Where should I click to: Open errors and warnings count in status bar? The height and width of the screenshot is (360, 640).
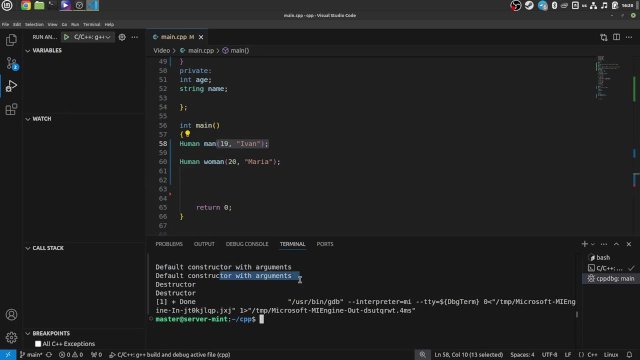(71, 355)
